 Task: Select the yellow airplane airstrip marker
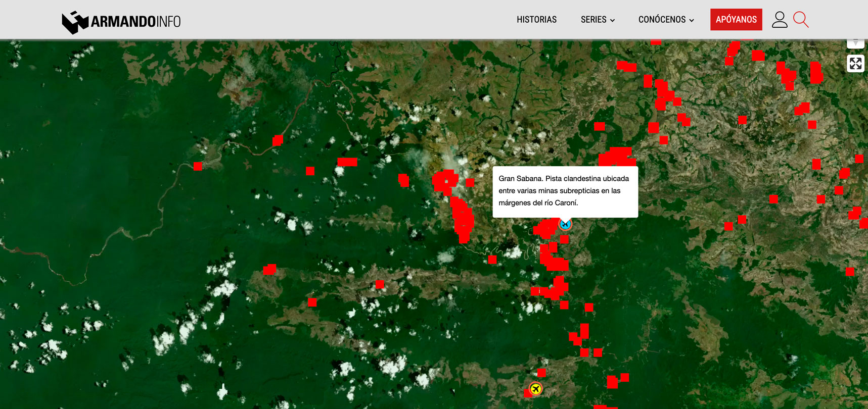(x=535, y=388)
